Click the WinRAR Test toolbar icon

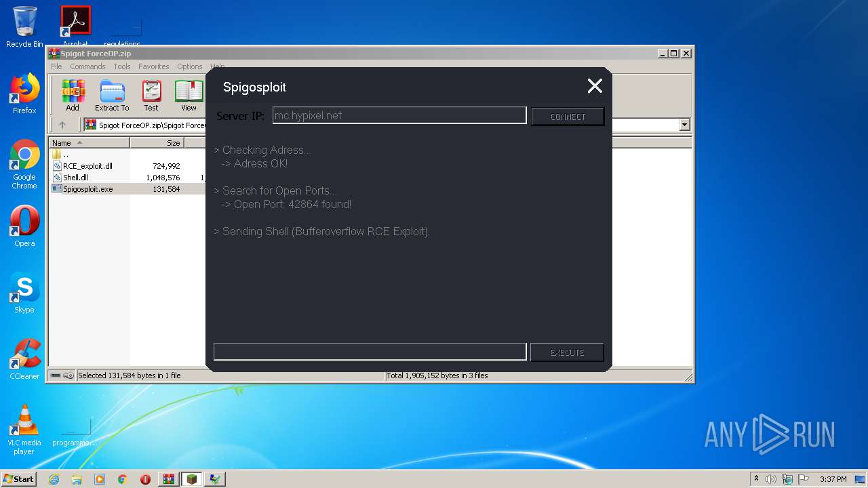(151, 96)
